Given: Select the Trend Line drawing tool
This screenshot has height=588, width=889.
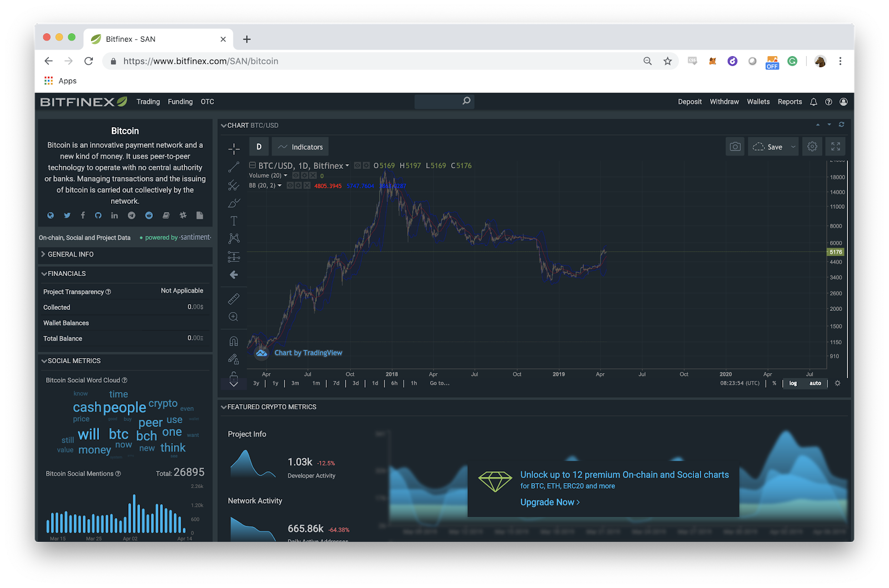Looking at the screenshot, I should (x=233, y=167).
